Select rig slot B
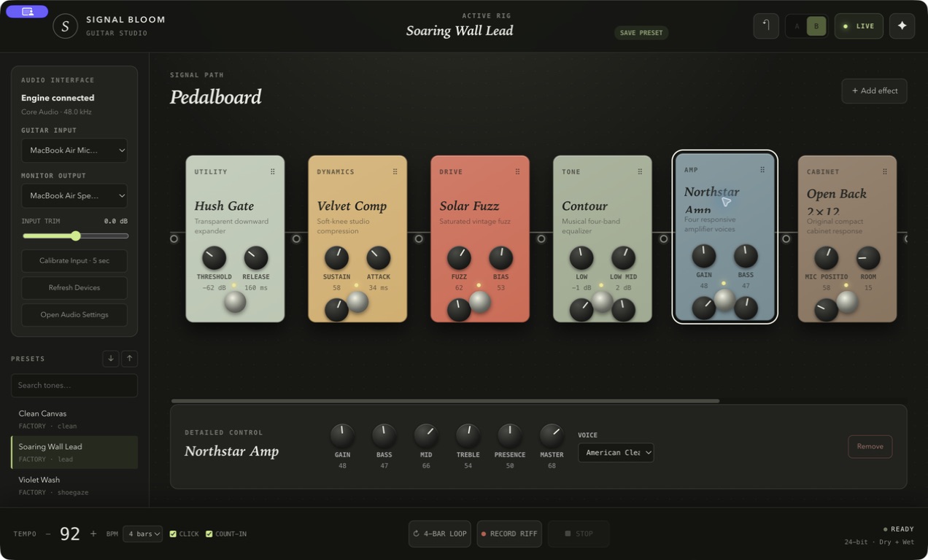Viewport: 928px width, 560px height. [816, 26]
